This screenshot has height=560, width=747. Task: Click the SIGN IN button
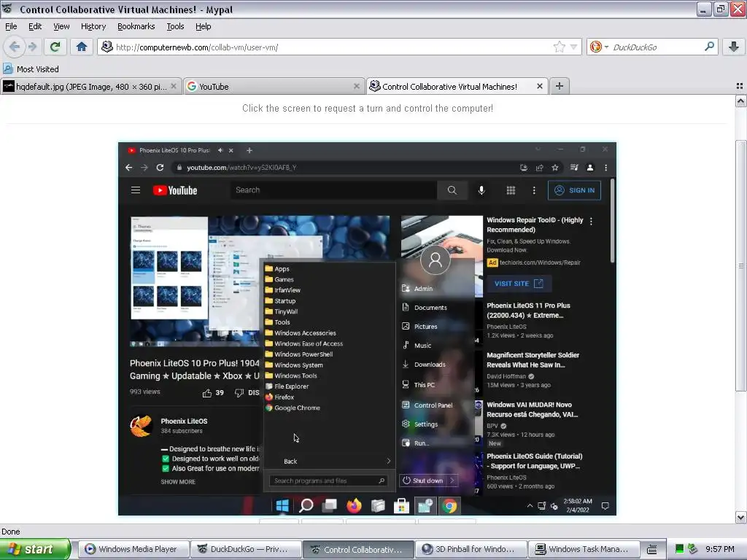[x=575, y=190]
